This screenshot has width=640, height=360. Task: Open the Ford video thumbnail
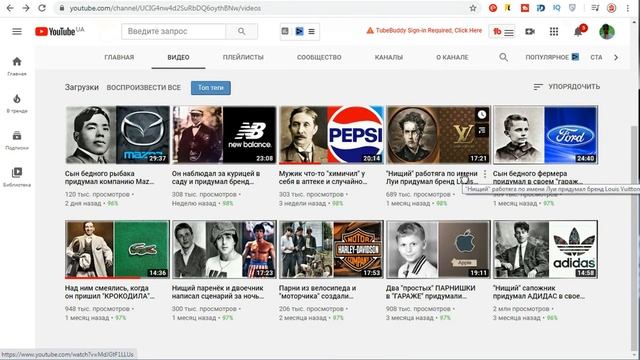coord(545,135)
